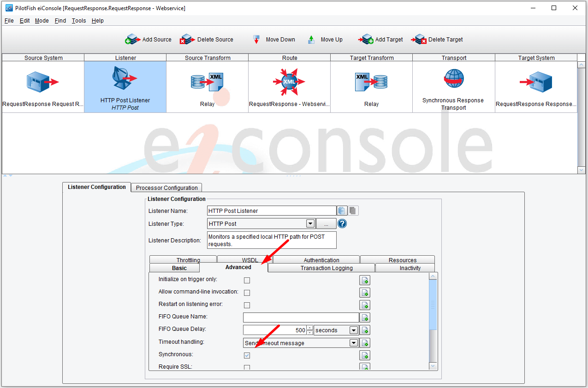Copy the listener configuration with the copy icon
Viewport: 588px width, 388px height.
[x=342, y=211]
